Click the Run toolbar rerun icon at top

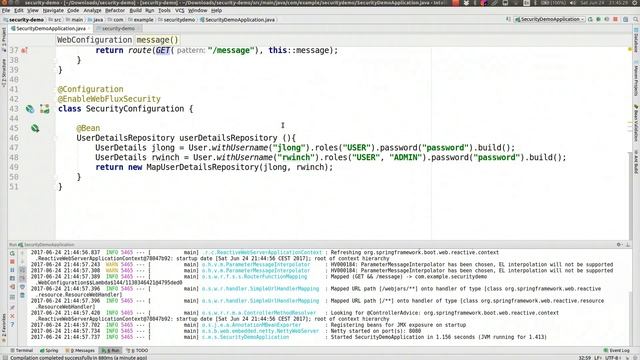tap(590, 19)
